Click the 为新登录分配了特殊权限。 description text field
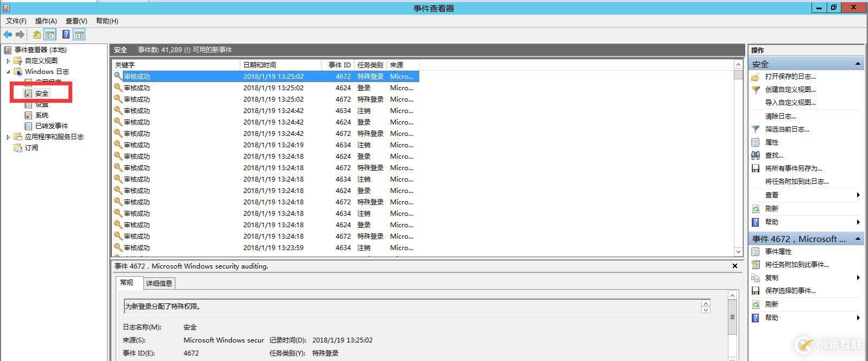The height and width of the screenshot is (361, 868). 413,307
